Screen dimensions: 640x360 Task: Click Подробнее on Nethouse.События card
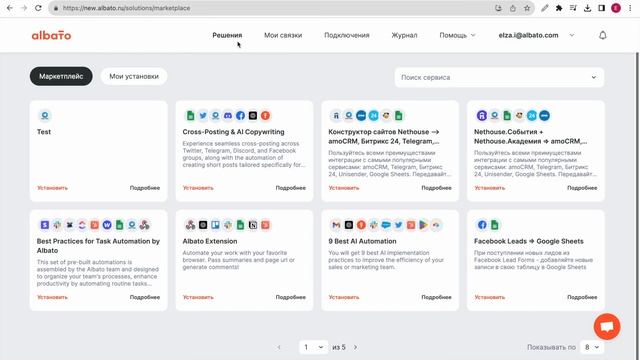click(x=582, y=188)
